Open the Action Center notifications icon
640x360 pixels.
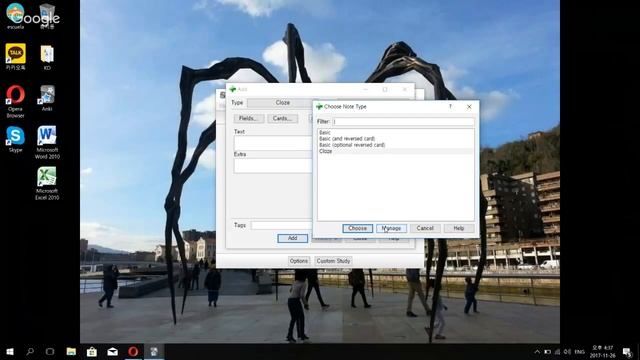pos(627,351)
